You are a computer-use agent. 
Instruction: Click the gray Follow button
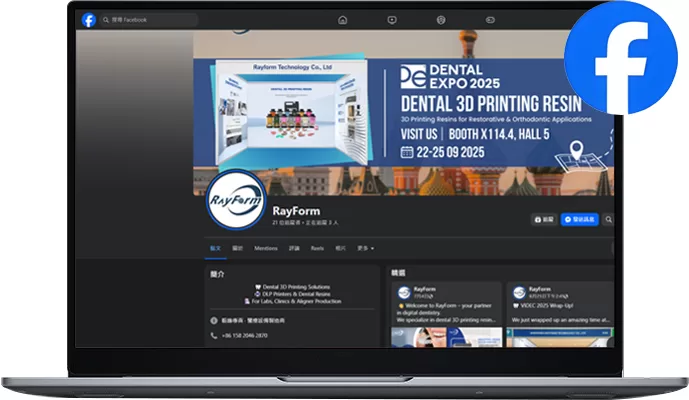[544, 219]
